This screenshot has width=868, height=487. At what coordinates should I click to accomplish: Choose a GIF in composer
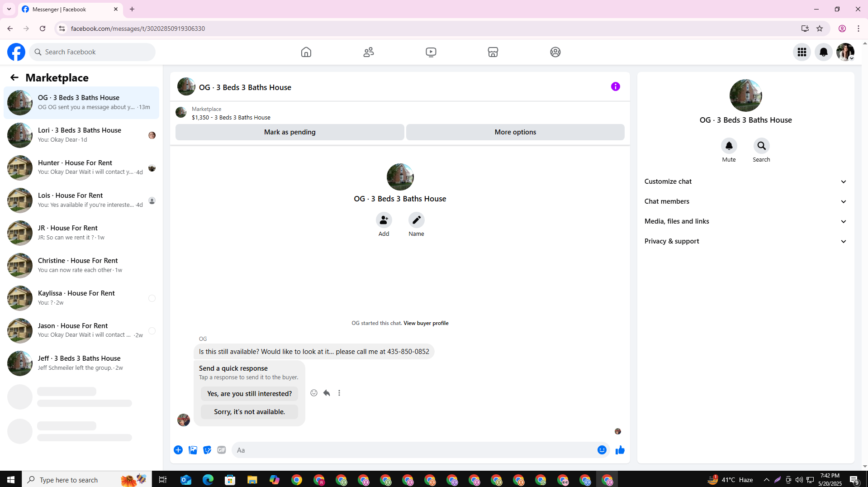pos(222,450)
